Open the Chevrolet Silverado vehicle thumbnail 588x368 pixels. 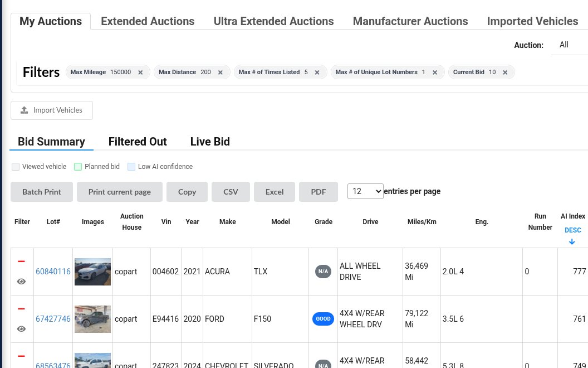pyautogui.click(x=92, y=361)
